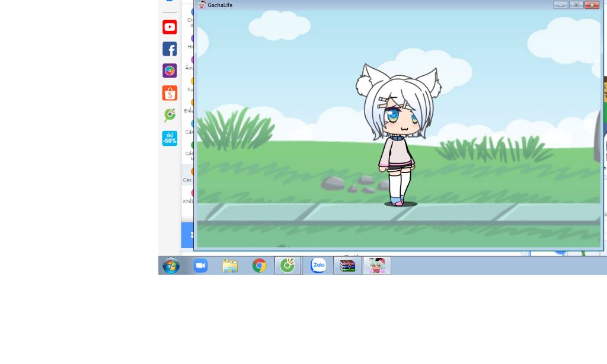The width and height of the screenshot is (607, 364).
Task: Open File Explorer from the taskbar
Action: [x=230, y=266]
